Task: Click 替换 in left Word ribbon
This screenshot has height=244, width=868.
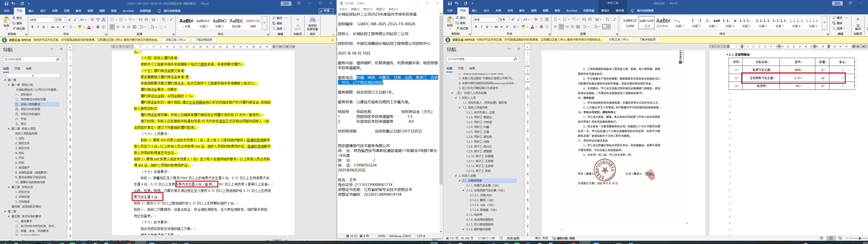Action: (278, 23)
